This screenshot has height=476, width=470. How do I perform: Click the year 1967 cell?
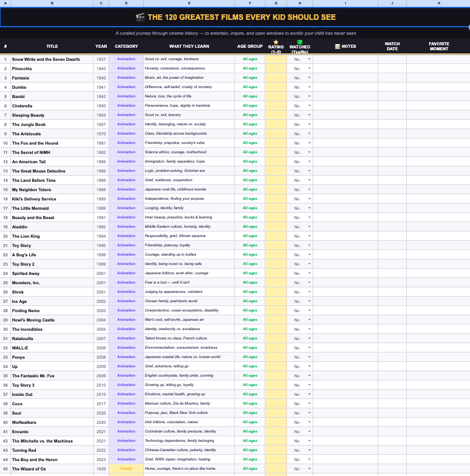pyautogui.click(x=101, y=125)
